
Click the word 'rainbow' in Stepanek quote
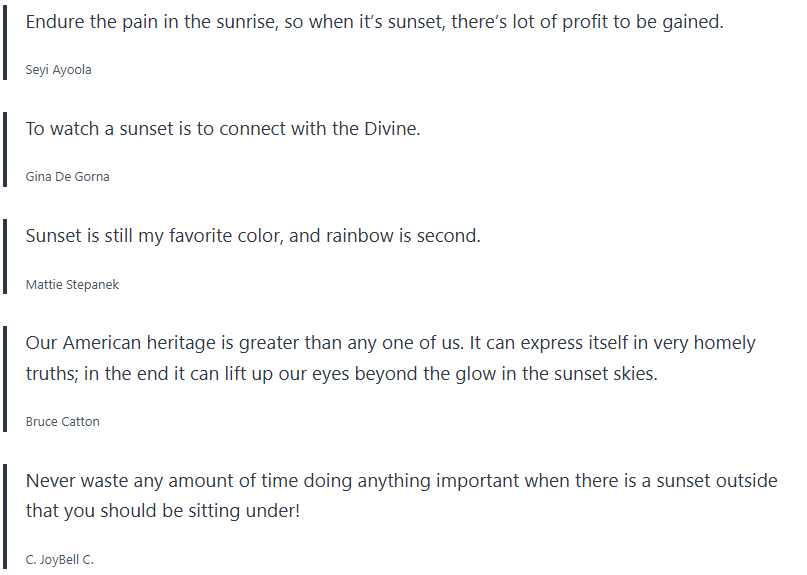[361, 236]
